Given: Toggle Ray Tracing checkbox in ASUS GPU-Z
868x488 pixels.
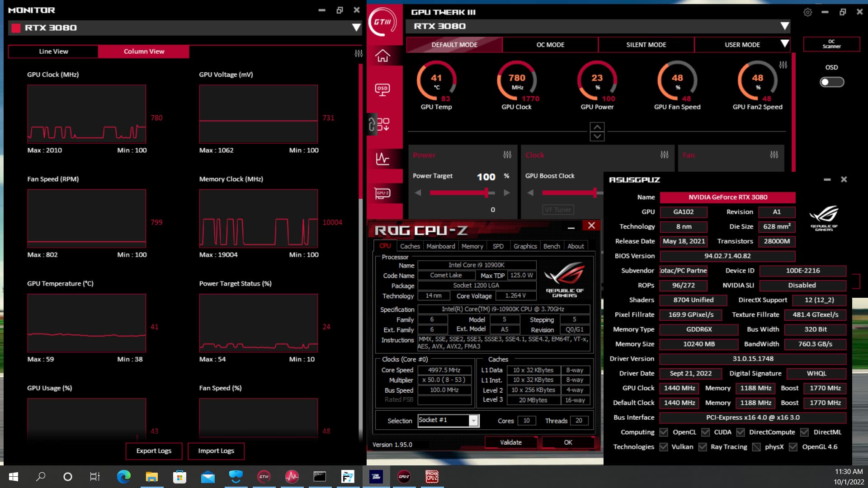Looking at the screenshot, I should [703, 447].
